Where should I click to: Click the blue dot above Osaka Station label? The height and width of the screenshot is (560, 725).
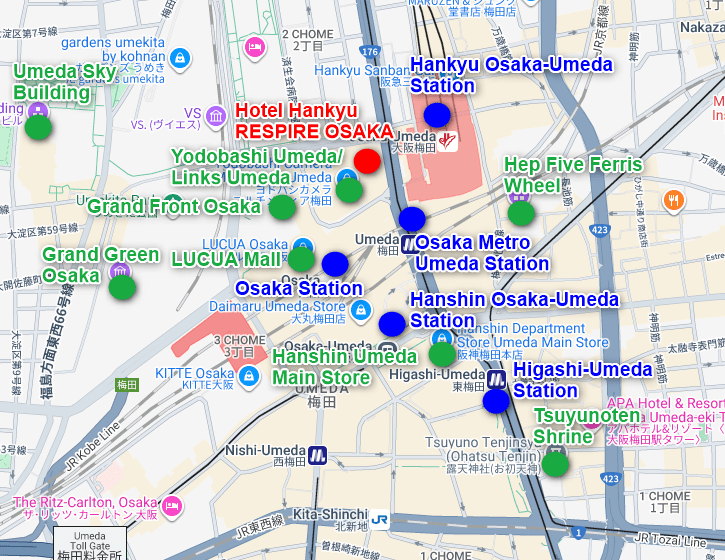coord(335,264)
